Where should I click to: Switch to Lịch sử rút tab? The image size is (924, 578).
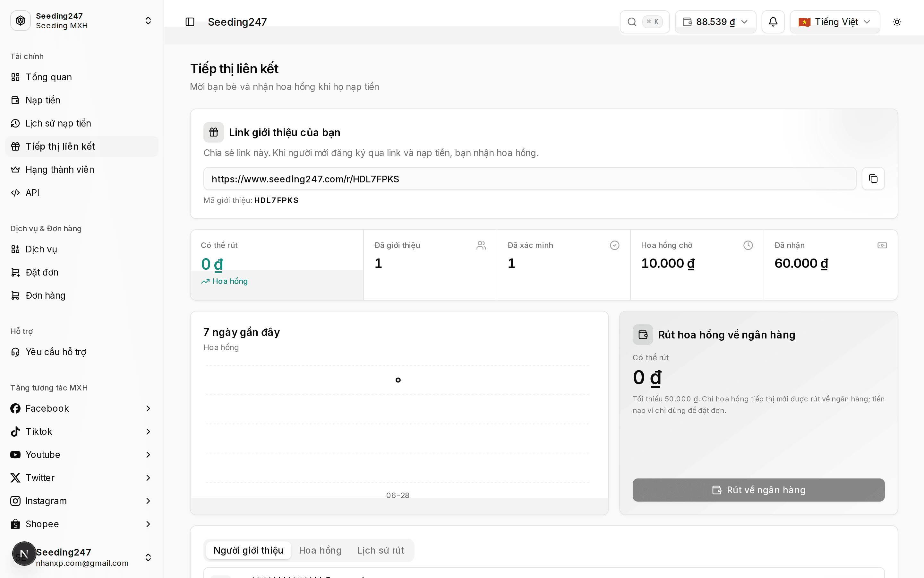(x=380, y=550)
